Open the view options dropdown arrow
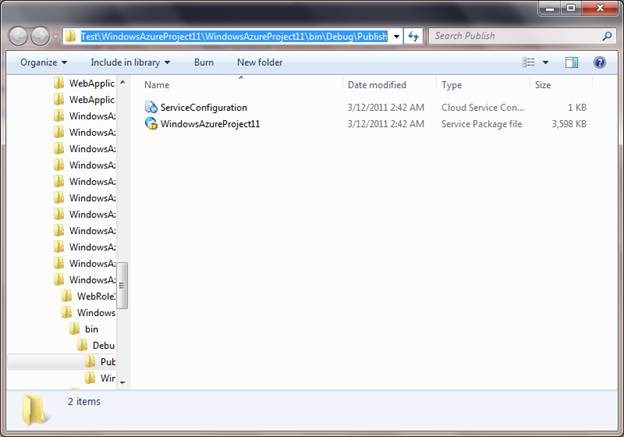Image resolution: width=624 pixels, height=437 pixels. coord(546,62)
